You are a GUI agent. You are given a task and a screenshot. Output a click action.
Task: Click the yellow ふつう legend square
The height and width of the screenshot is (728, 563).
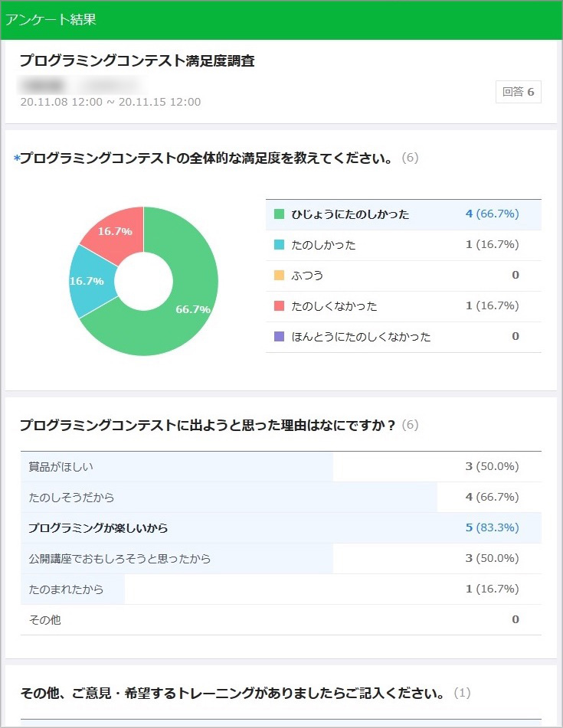click(x=279, y=276)
